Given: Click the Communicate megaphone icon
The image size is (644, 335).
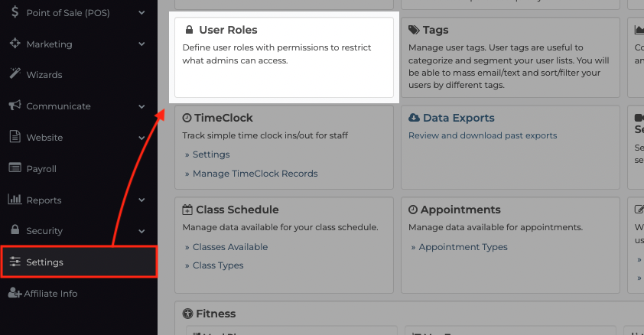Looking at the screenshot, I should click(x=15, y=105).
